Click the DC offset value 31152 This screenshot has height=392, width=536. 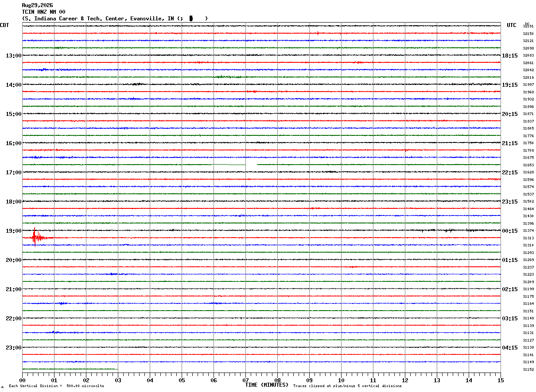528,369
